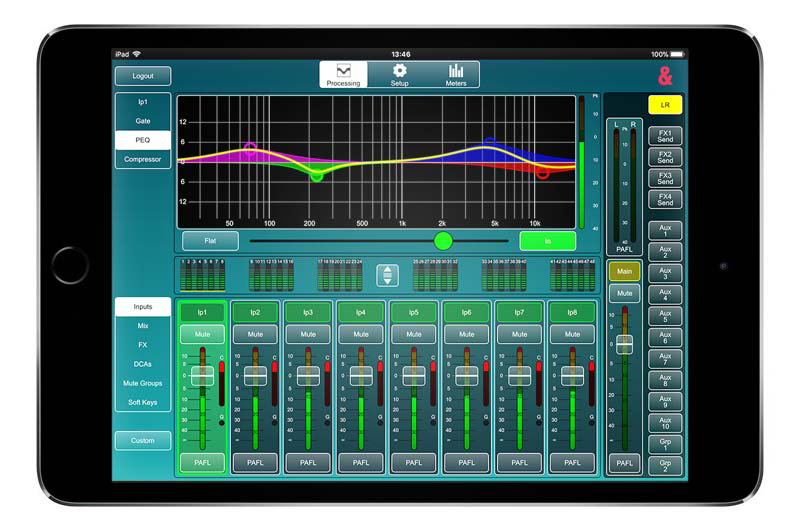The image size is (800, 531).
Task: Open the Processing tab icon
Action: (343, 72)
